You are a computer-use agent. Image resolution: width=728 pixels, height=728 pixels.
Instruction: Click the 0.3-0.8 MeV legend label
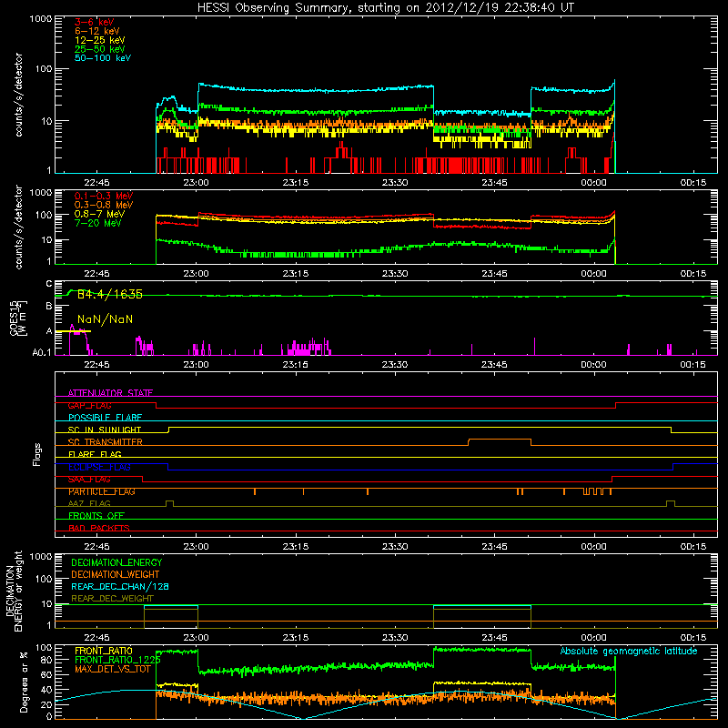[104, 205]
